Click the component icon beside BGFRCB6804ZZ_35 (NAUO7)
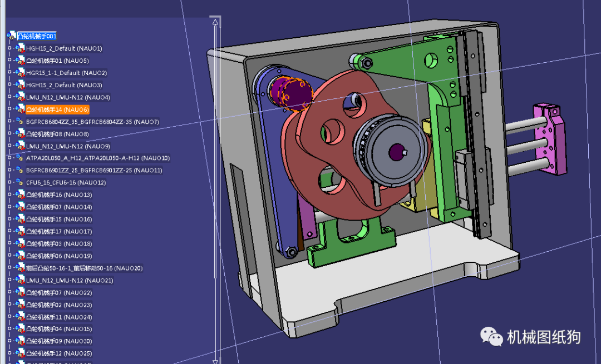The image size is (601, 364). pos(21,122)
